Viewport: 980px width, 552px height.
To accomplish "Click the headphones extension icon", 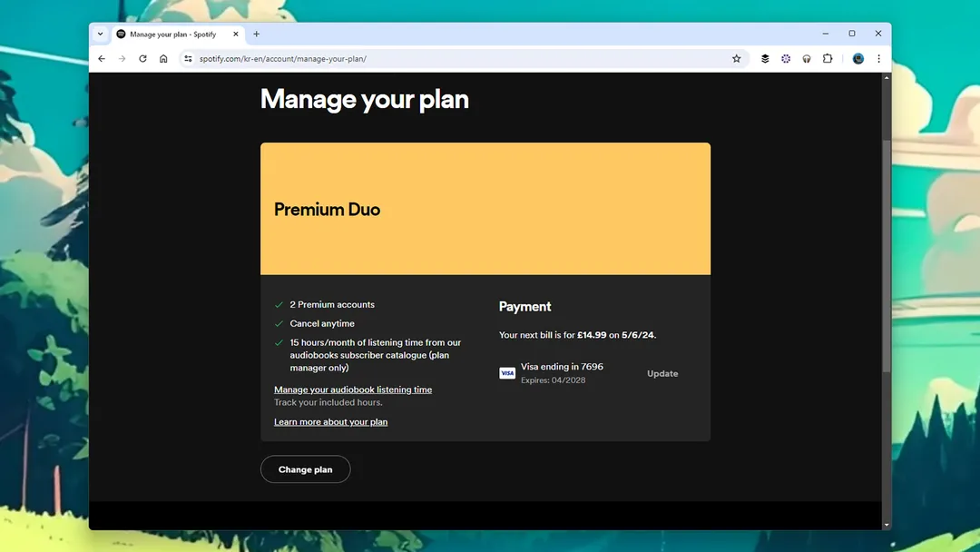I will [807, 59].
